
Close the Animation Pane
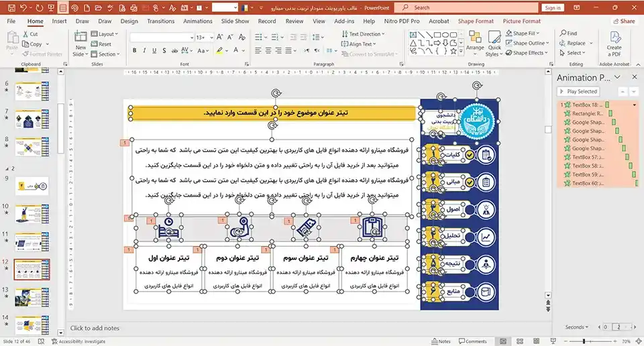click(634, 77)
